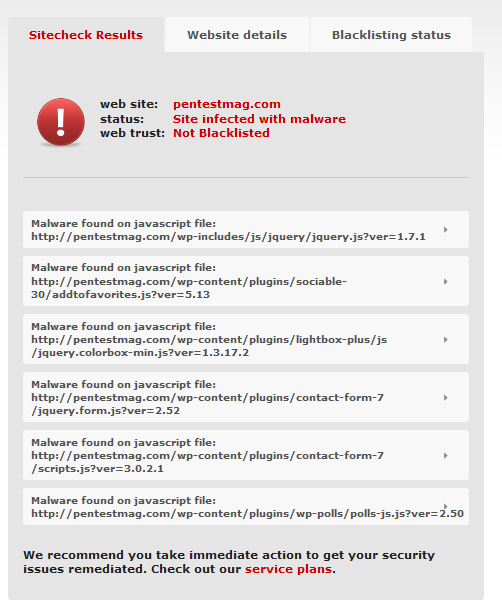
Task: Open the jquery.form.js?ver=2.52 malware result row
Action: [246, 397]
